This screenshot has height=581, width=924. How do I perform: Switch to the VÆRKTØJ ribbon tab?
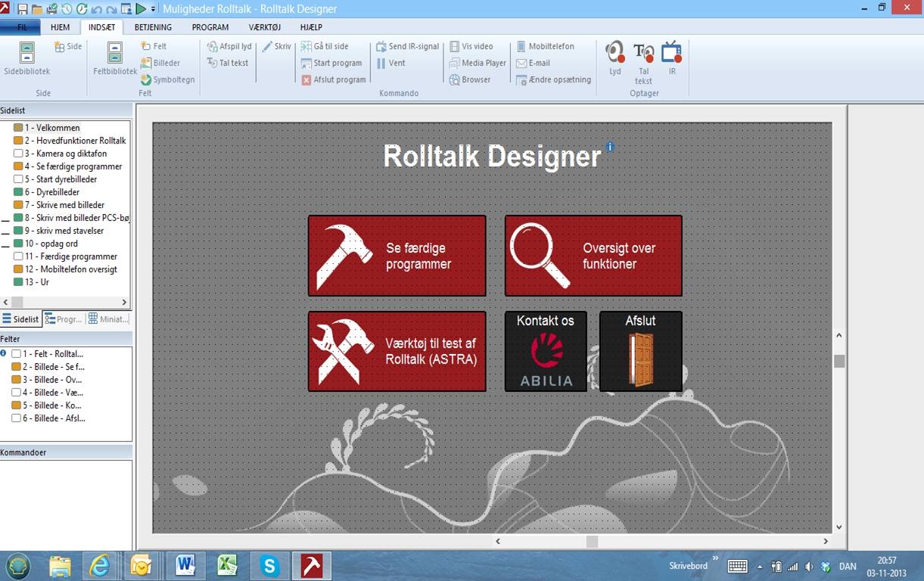pyautogui.click(x=265, y=27)
